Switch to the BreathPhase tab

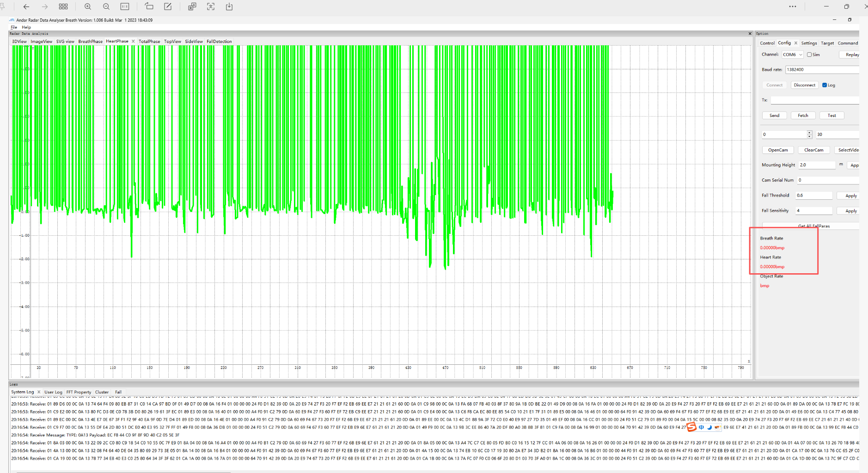pos(90,42)
